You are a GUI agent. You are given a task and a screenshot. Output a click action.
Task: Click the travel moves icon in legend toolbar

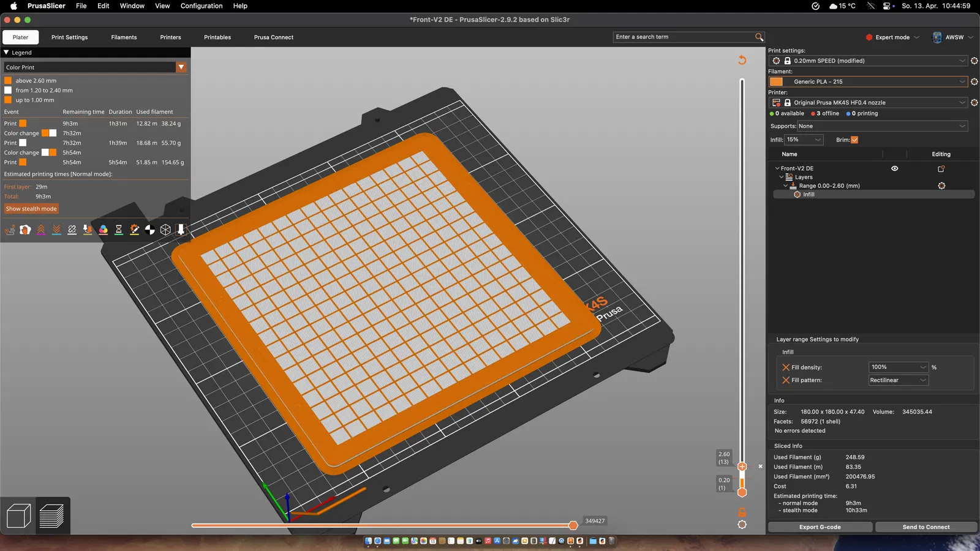point(10,230)
